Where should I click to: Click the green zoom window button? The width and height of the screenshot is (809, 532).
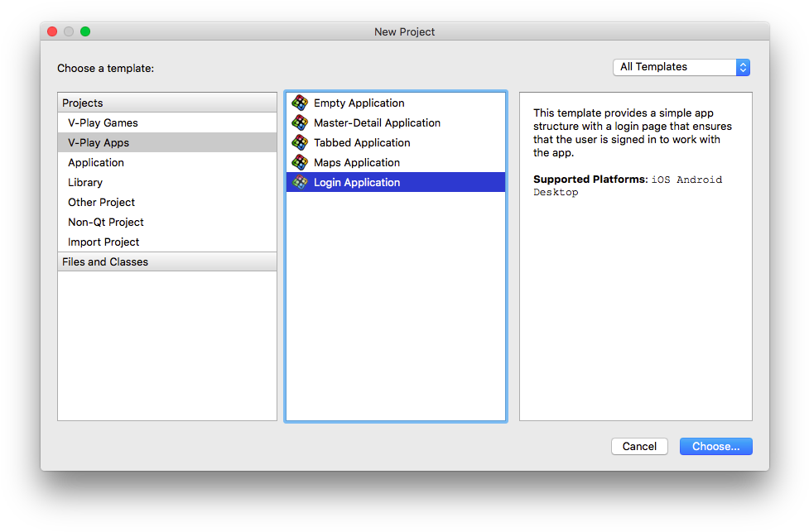pos(85,31)
